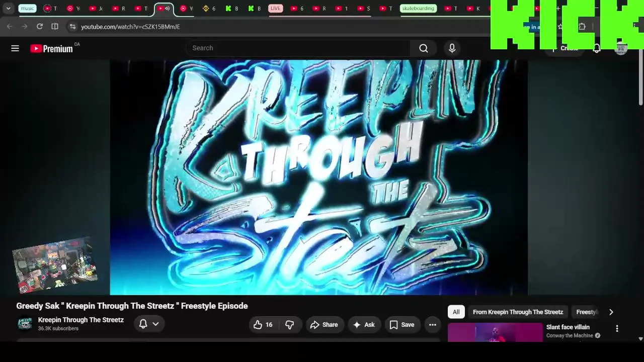Reload the current YouTube page

40,27
